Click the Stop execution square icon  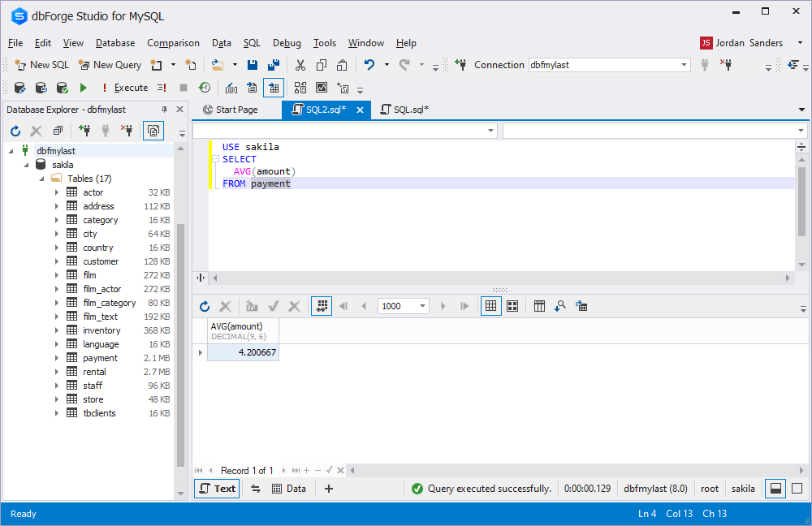[184, 88]
